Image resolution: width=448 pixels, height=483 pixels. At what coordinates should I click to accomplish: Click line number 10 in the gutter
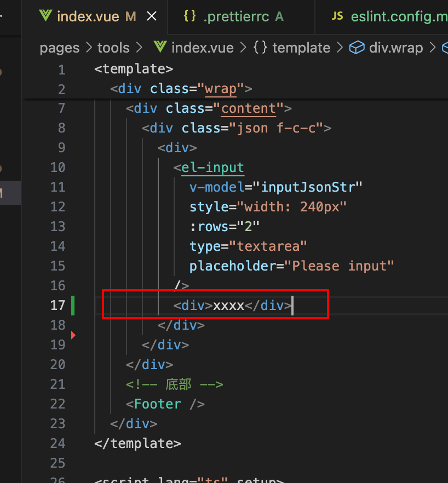pyautogui.click(x=58, y=168)
